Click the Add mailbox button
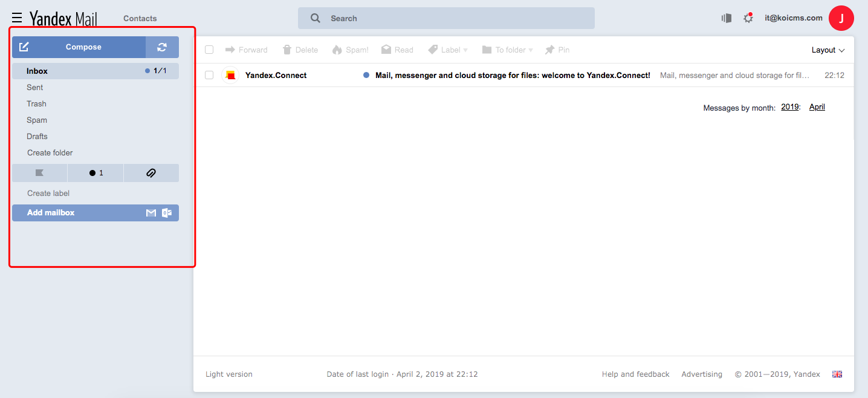868x398 pixels. click(x=96, y=213)
